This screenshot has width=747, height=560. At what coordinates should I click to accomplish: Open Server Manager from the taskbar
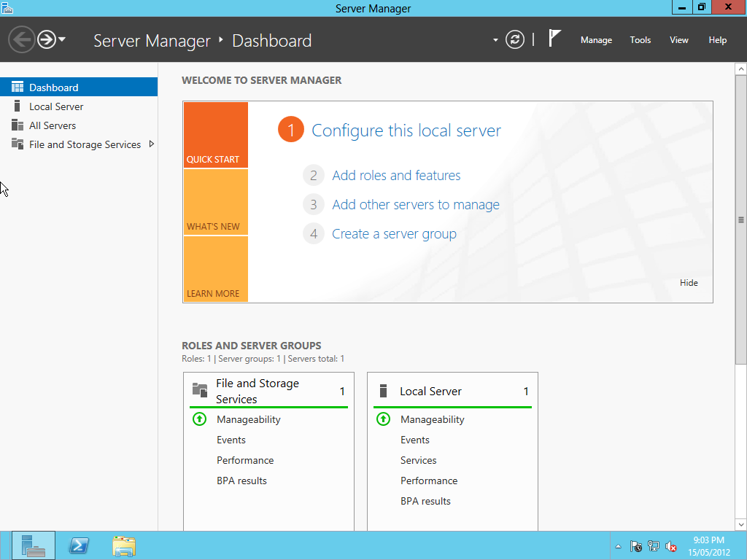pyautogui.click(x=32, y=545)
